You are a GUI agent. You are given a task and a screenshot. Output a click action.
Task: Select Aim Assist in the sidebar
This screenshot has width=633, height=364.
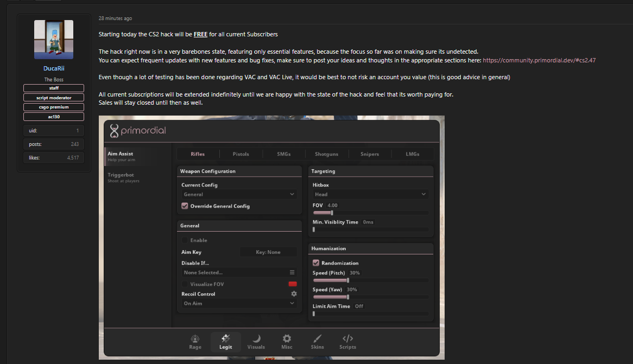pos(138,156)
